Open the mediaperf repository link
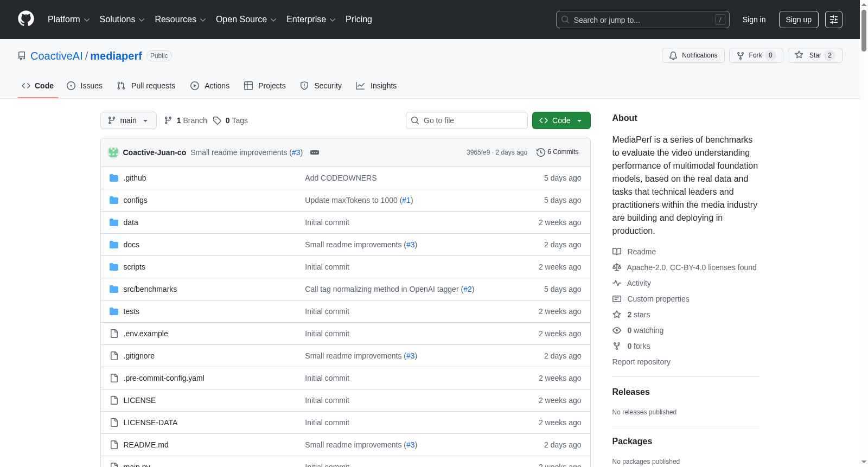The height and width of the screenshot is (467, 868). (x=116, y=56)
